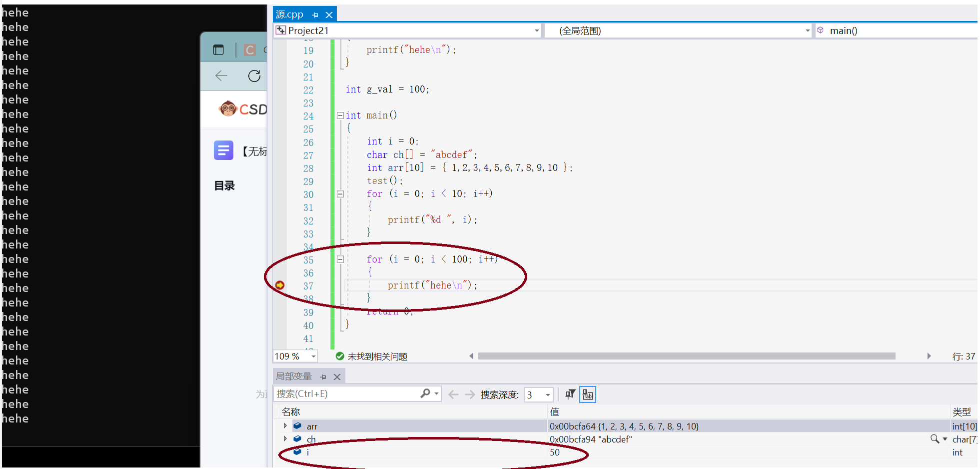Click the editor horizontal scrollbar track
The width and height of the screenshot is (980, 469).
686,356
